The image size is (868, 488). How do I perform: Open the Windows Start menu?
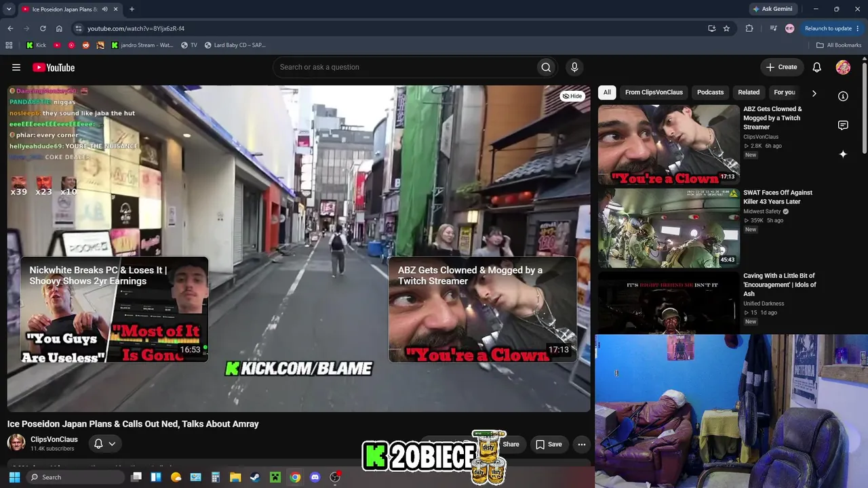(x=14, y=477)
